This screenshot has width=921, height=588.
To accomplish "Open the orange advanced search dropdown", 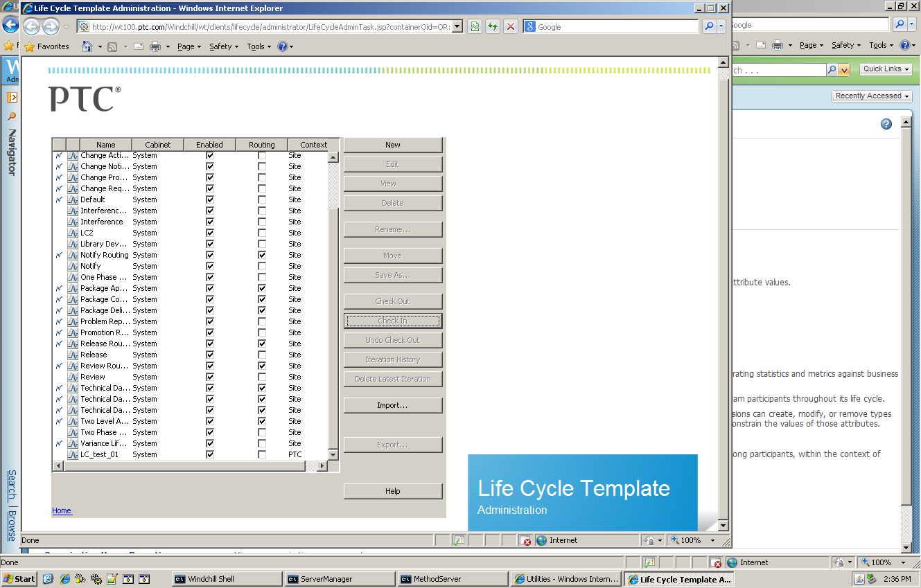I will (843, 70).
